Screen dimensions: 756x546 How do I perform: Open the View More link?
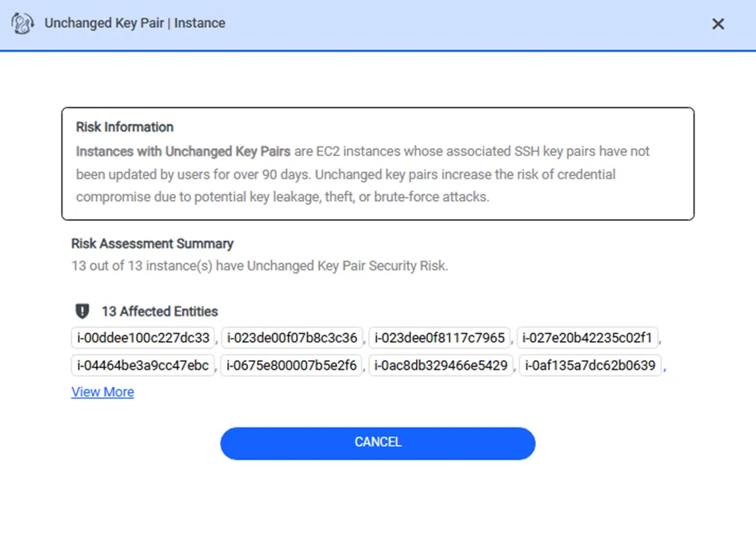point(102,391)
